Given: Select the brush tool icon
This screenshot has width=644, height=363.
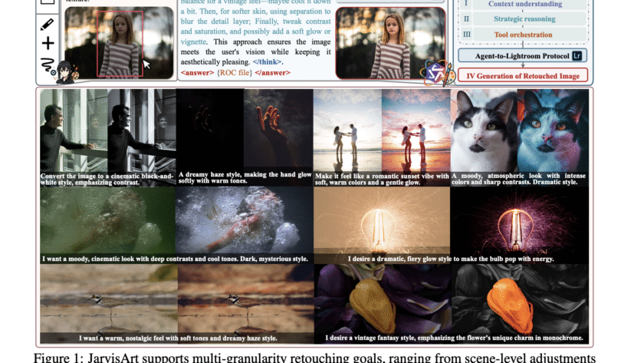Looking at the screenshot, I should [x=48, y=25].
